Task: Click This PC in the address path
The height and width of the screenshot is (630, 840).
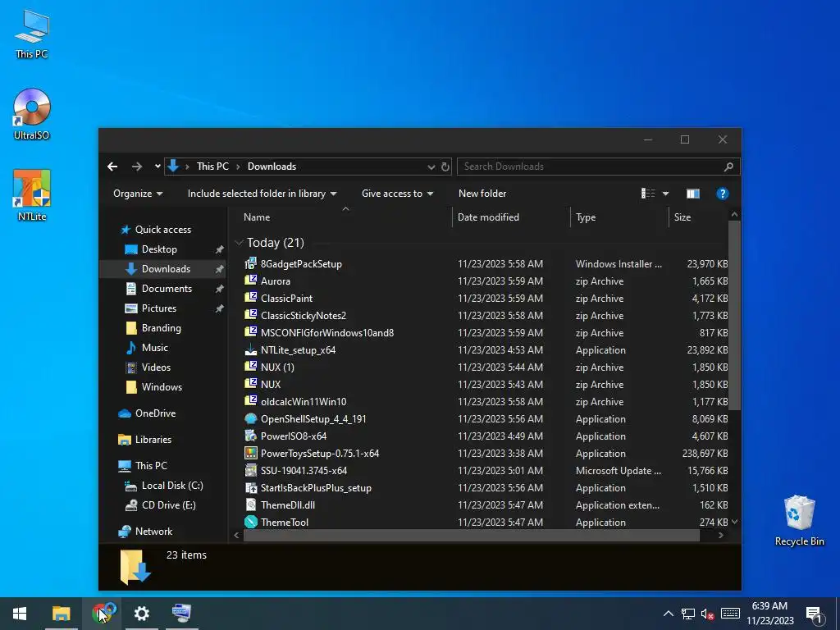Action: tap(212, 167)
